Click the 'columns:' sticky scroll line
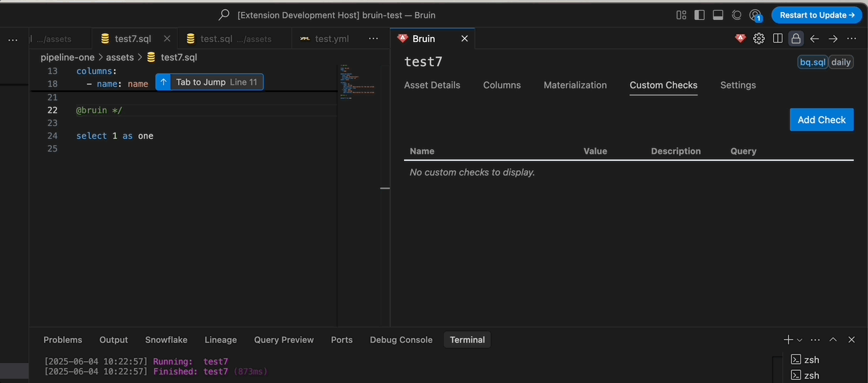The width and height of the screenshot is (868, 383). (x=96, y=71)
